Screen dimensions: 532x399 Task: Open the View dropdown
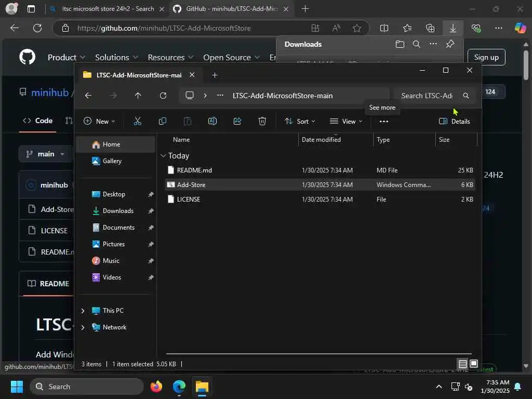[346, 121]
